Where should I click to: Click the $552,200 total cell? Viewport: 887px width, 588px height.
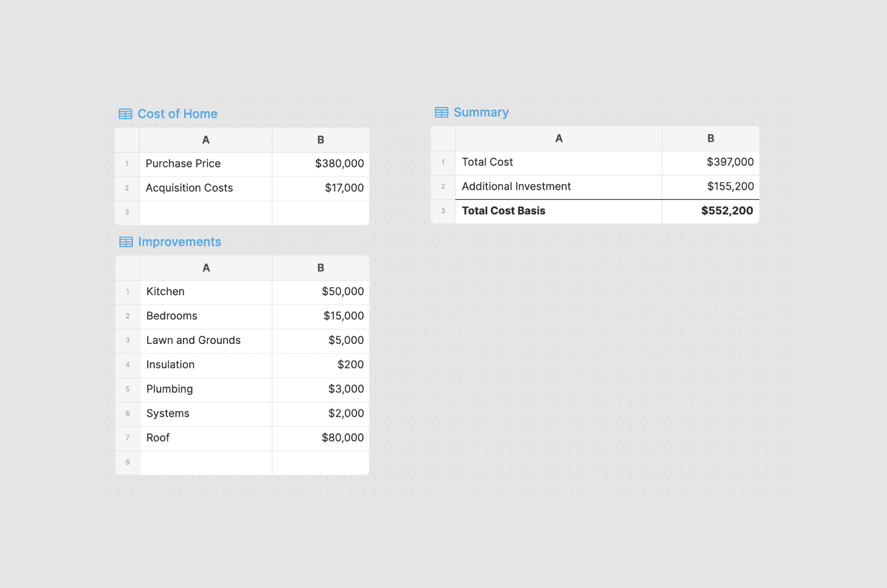coord(711,212)
